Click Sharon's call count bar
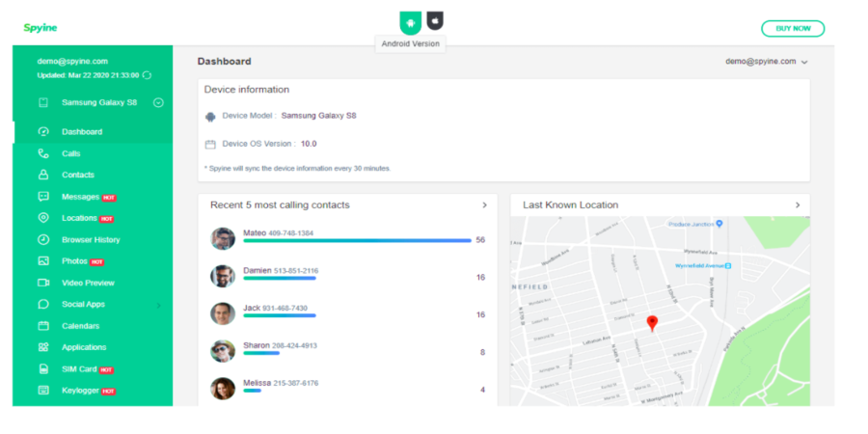The width and height of the screenshot is (868, 434). click(x=261, y=353)
